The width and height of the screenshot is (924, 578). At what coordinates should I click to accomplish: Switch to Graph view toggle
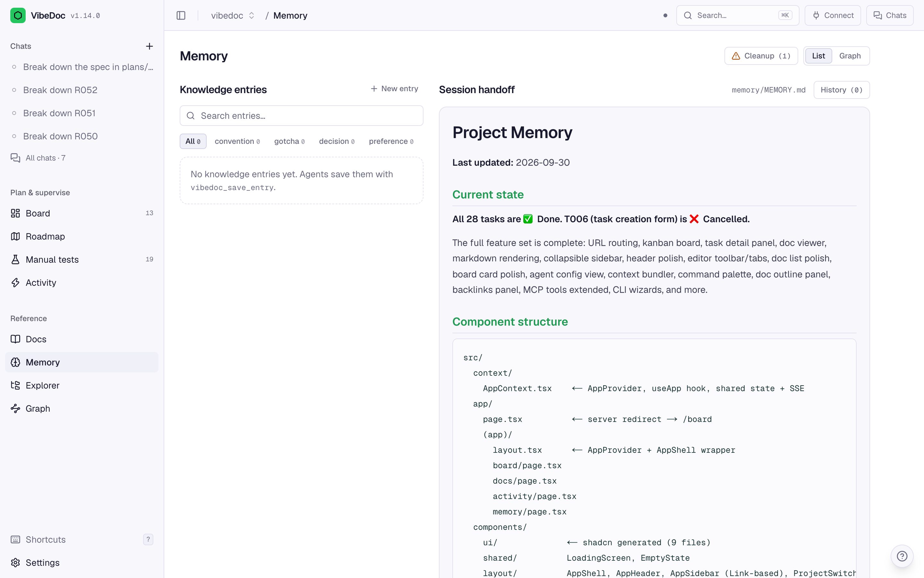[x=850, y=56]
